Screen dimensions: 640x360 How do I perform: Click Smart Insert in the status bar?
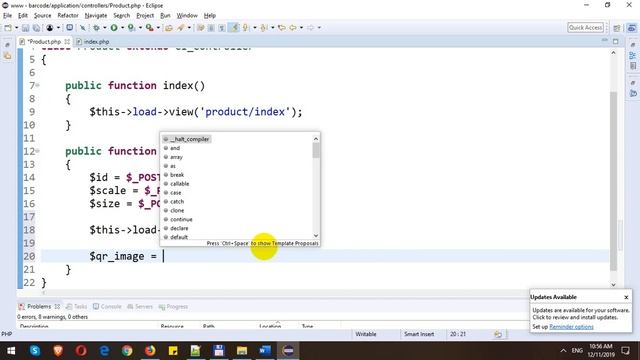coord(419,334)
